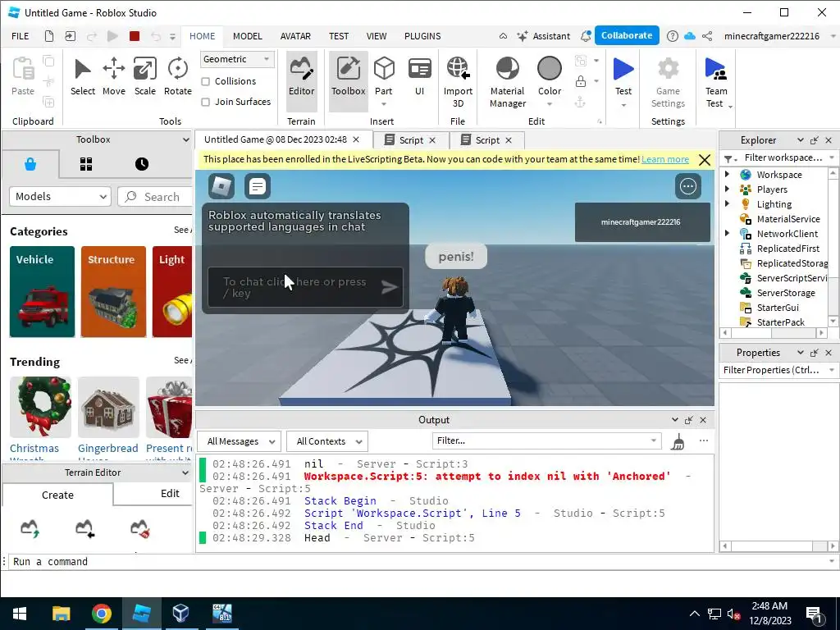Click the Toolbox Search field
Viewport: 840px width, 630px height.
pos(155,197)
